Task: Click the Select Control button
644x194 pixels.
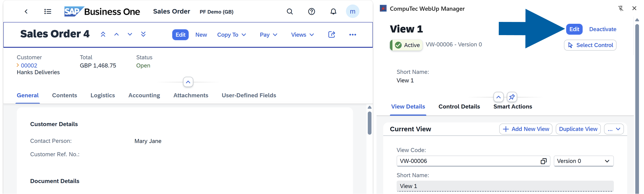Action: tap(590, 45)
